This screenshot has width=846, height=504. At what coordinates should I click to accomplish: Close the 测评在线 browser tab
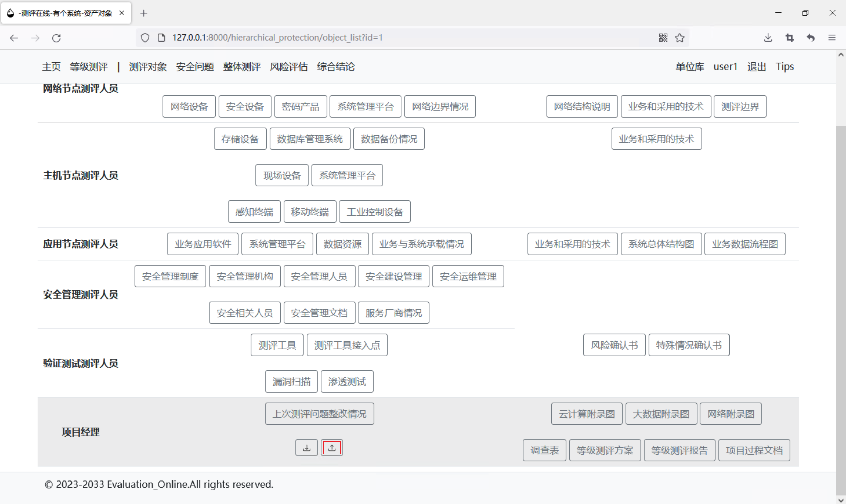(x=122, y=13)
